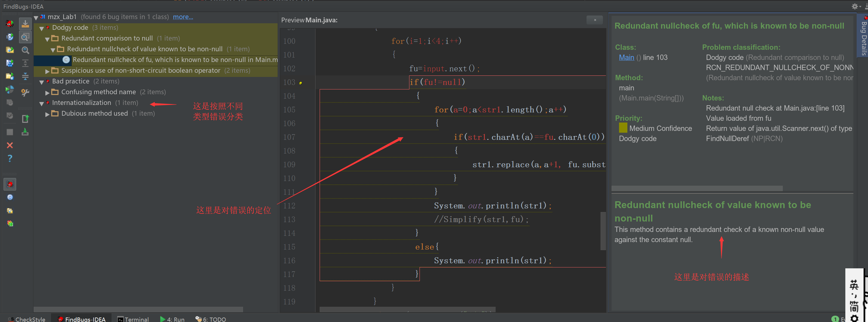The width and height of the screenshot is (868, 322).
Task: Toggle preview select results button
Action: pos(25,37)
